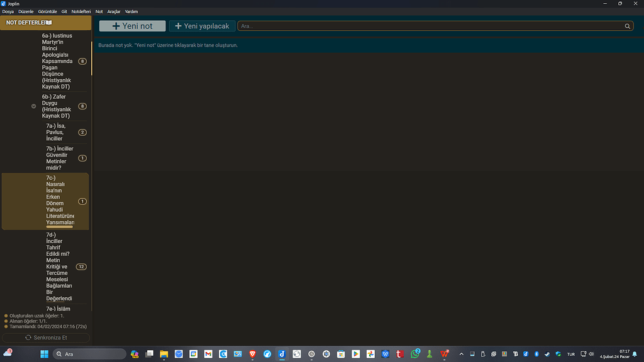This screenshot has width=644, height=362.
Task: Launch TikTok from the taskbar
Action: pos(280,354)
